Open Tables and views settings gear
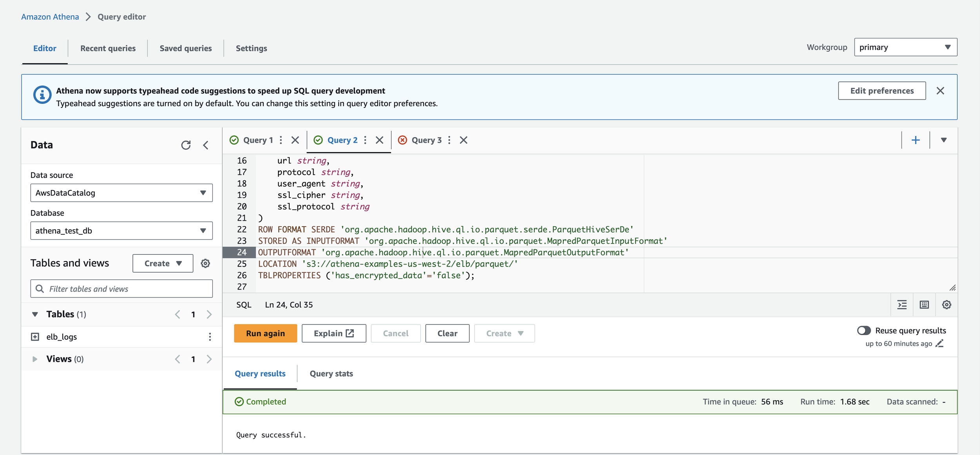 point(205,263)
